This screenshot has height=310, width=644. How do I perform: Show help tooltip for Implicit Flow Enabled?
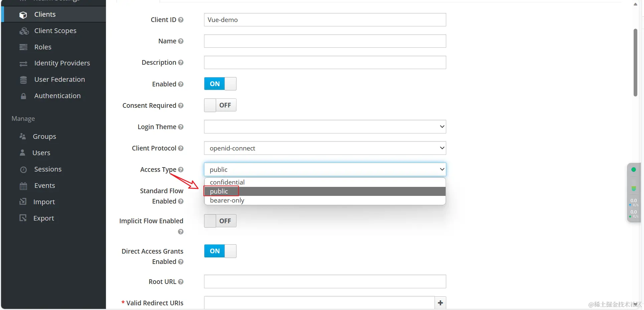click(181, 232)
